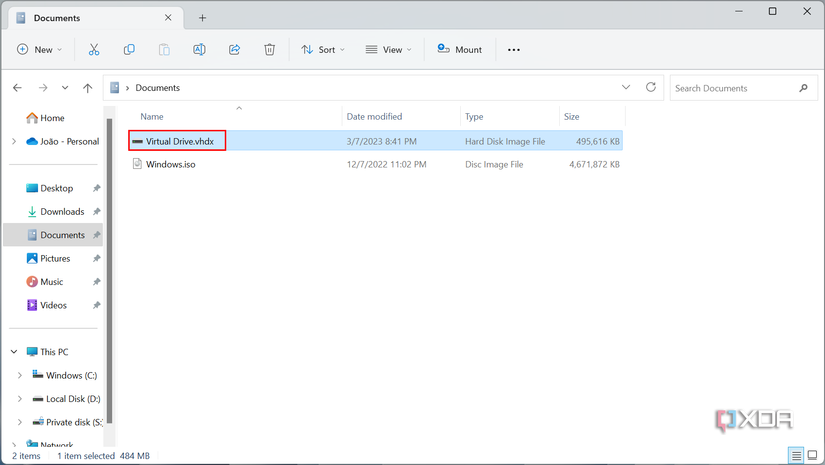Expand the Local Disk (D:) node
The height and width of the screenshot is (465, 825).
[19, 399]
